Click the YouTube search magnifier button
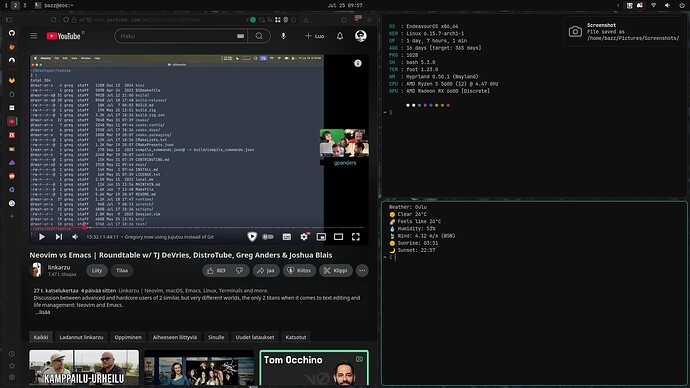This screenshot has height=388, width=690. pos(259,36)
